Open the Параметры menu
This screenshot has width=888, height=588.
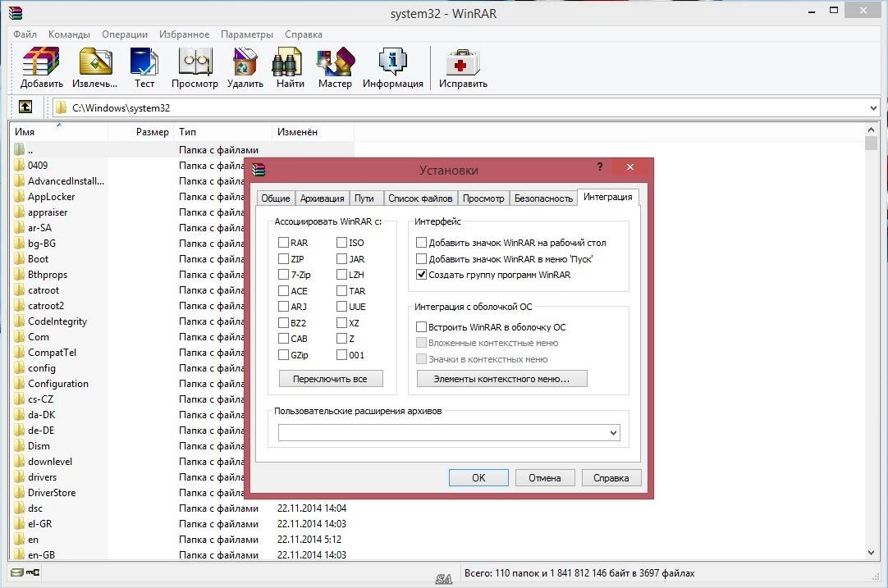click(247, 34)
